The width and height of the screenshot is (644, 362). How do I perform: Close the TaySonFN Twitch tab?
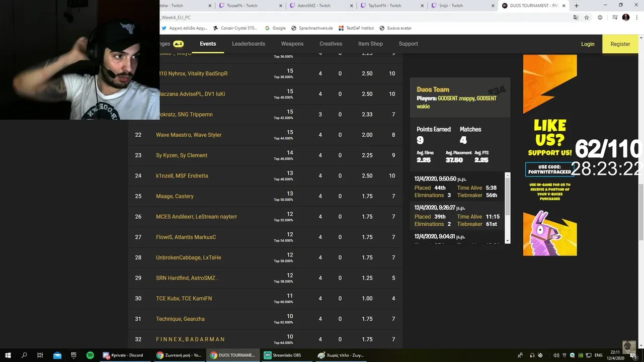[423, 6]
